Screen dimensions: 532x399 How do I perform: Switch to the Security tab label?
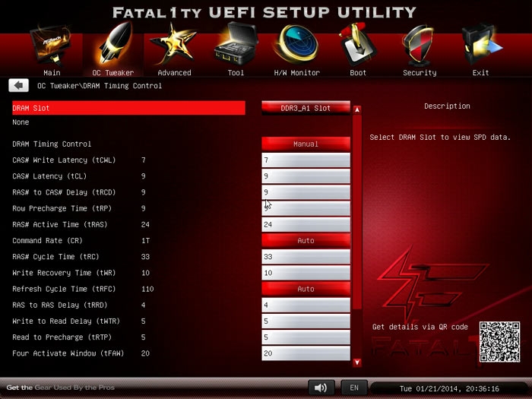click(420, 73)
